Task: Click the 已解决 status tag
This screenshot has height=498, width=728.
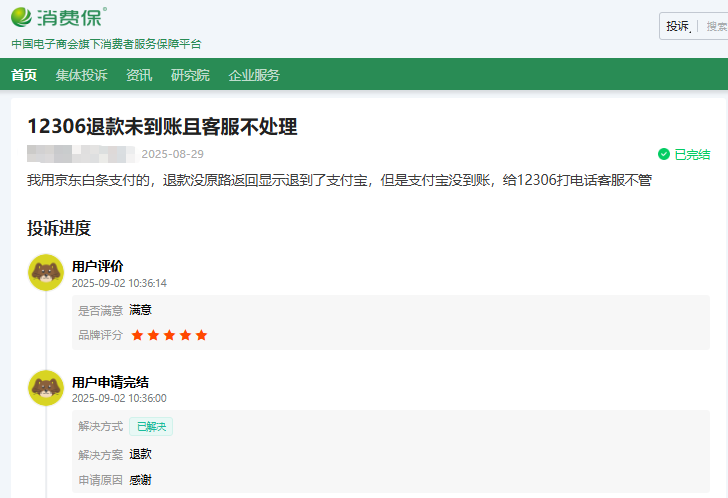Action: click(151, 426)
